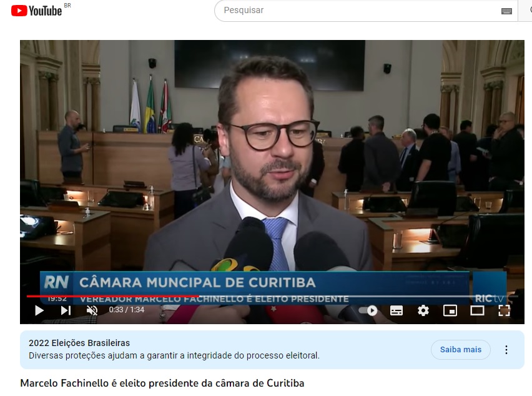Click the video title Marcelo Fachinello
Screen dimensions: 532x396
click(x=162, y=384)
